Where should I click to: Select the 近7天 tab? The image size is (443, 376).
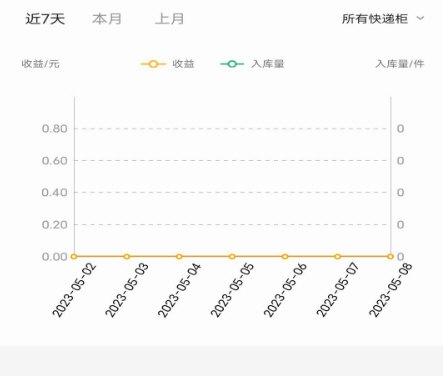(x=45, y=19)
